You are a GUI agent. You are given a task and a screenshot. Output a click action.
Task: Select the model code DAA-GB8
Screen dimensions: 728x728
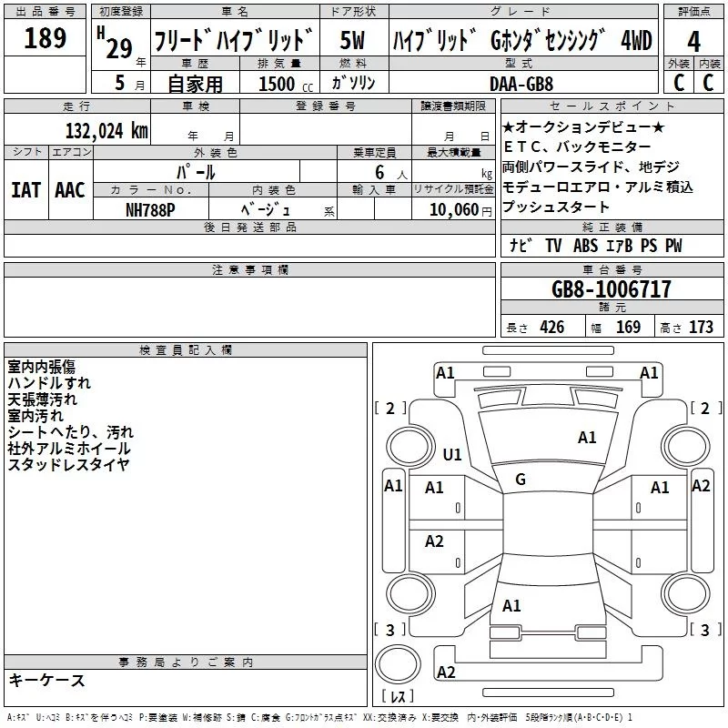[521, 83]
